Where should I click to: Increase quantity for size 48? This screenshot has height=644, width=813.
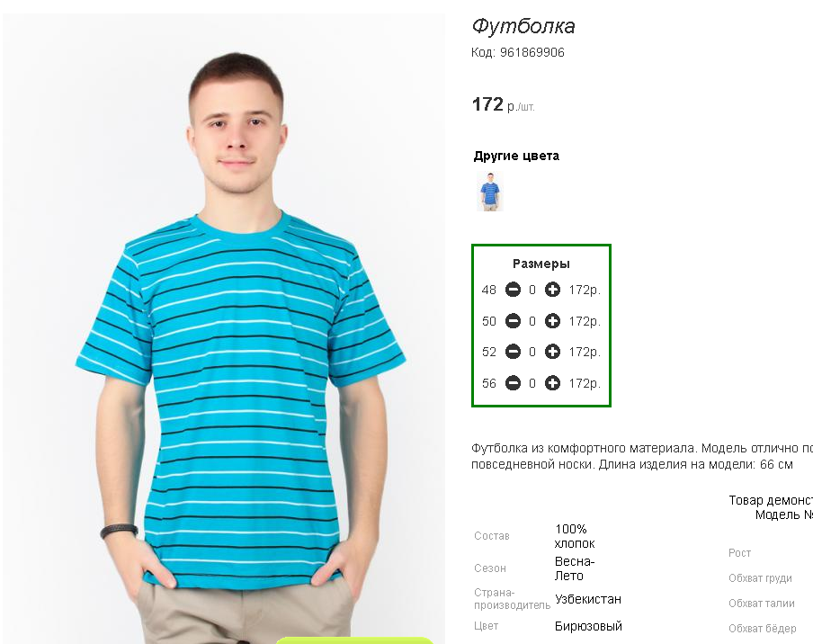pos(552,290)
